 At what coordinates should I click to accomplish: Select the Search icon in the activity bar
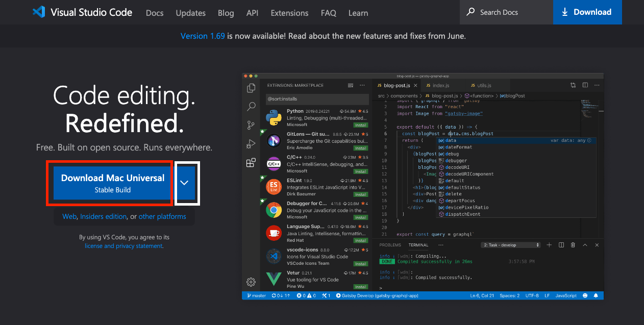pyautogui.click(x=251, y=106)
